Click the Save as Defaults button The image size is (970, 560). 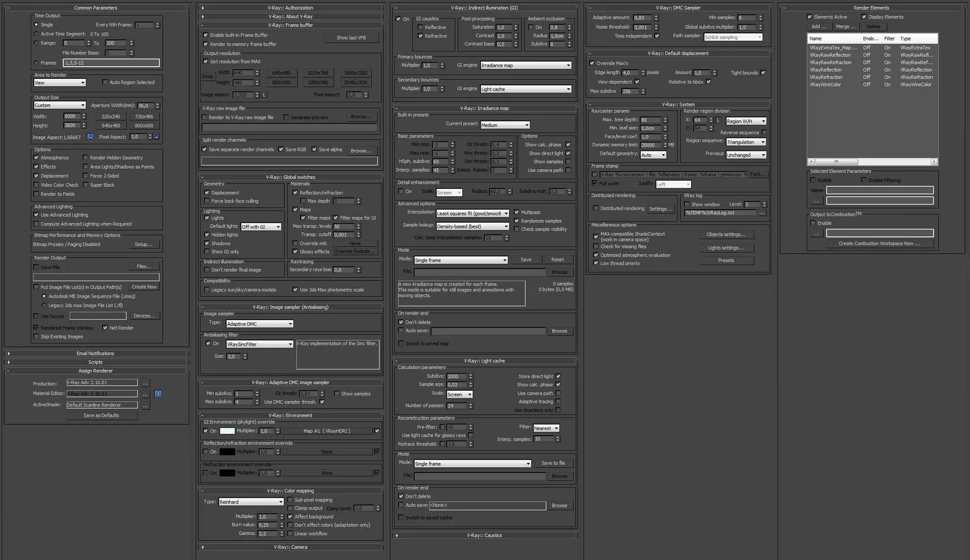click(x=102, y=416)
